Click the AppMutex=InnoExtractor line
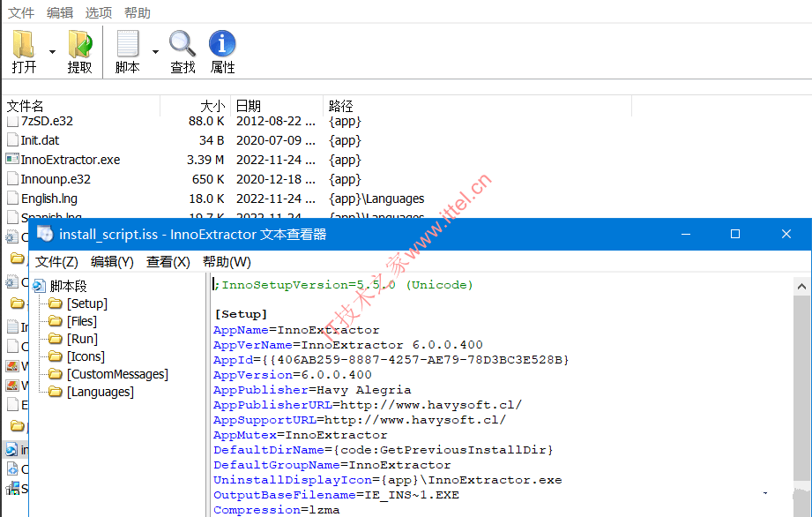812x517 pixels. (301, 435)
